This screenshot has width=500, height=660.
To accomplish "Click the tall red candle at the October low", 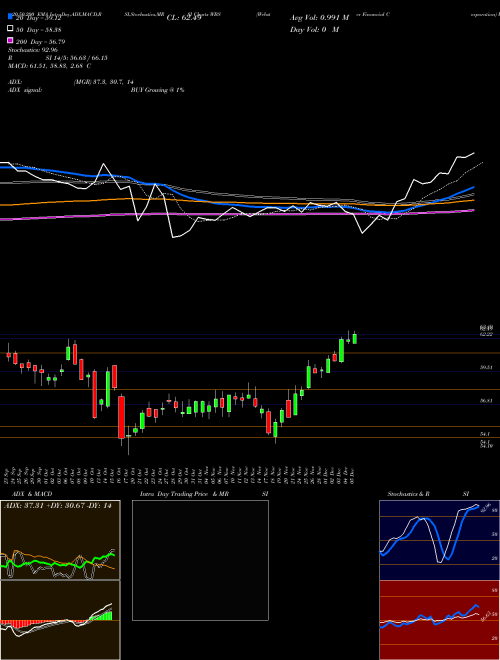I will pos(121,418).
